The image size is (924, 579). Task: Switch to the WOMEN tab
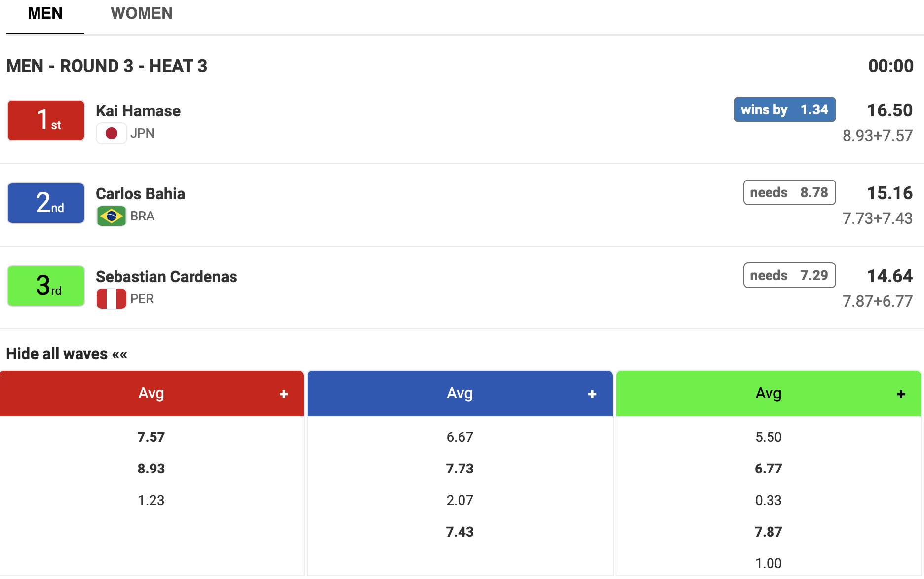point(142,13)
